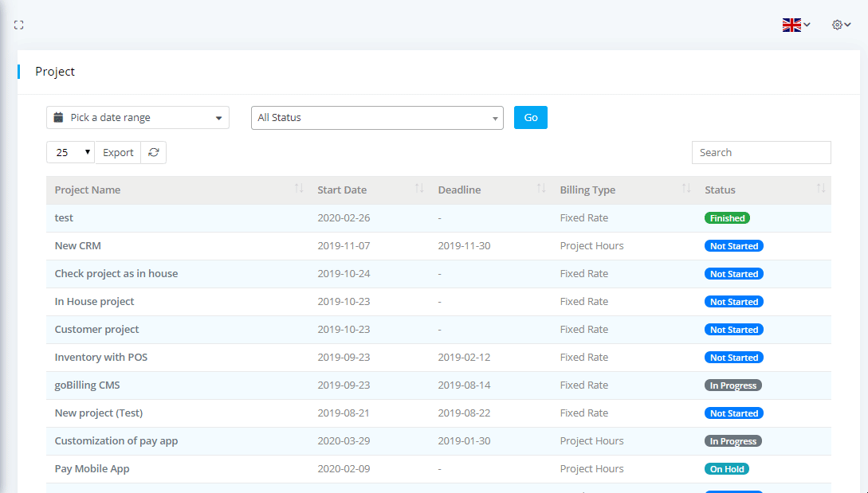Click the Finished status badge for test
Screen dimensions: 868x493
click(x=727, y=218)
